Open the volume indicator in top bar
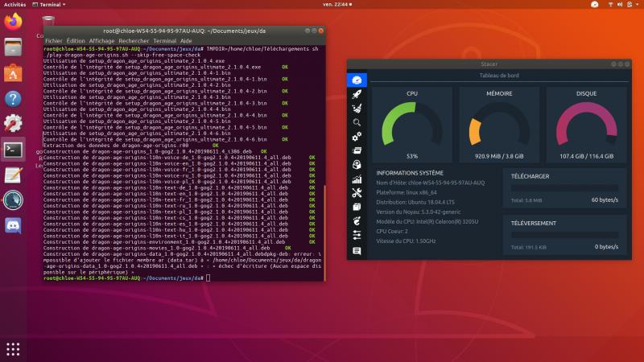This screenshot has width=644, height=362. (620, 5)
